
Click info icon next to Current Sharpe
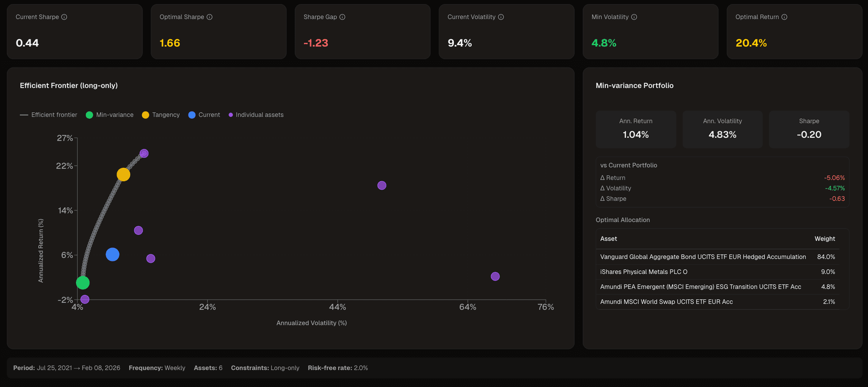pos(64,17)
